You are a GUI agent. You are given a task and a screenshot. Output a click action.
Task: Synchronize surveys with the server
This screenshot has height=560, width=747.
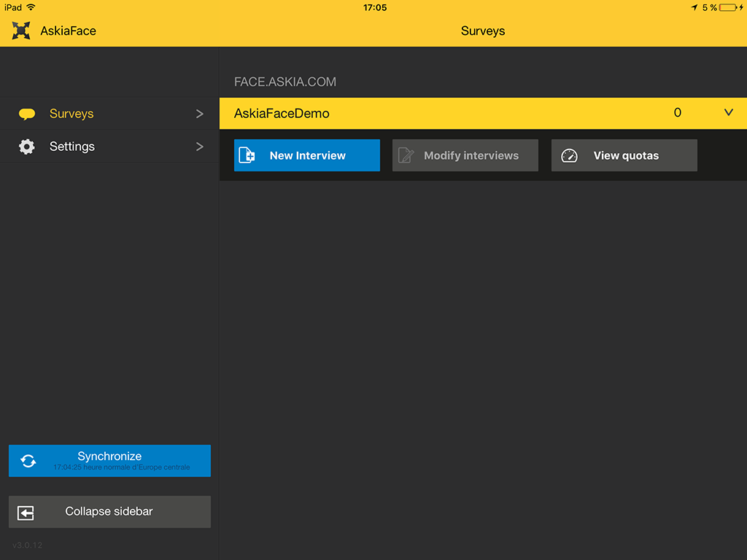point(109,461)
